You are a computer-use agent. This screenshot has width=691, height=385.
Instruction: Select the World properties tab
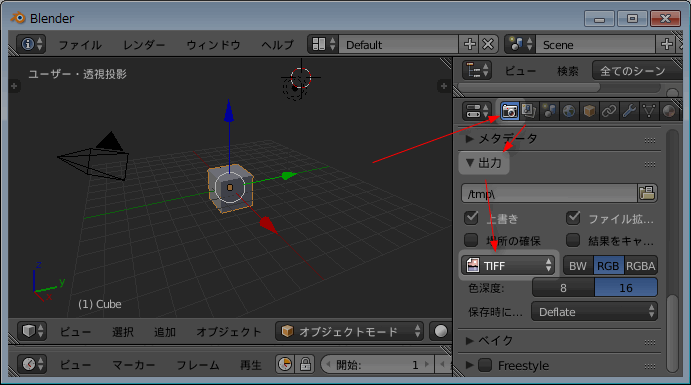[569, 111]
